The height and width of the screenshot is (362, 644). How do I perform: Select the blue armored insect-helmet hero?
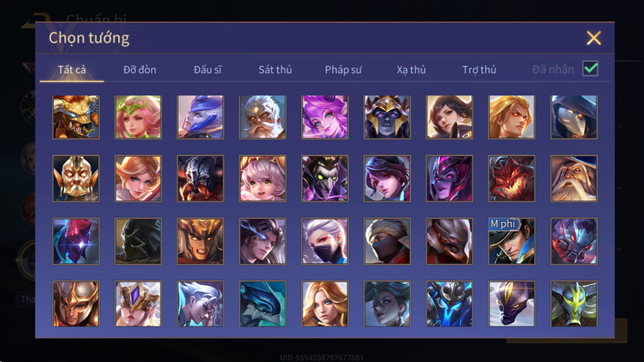pyautogui.click(x=449, y=304)
